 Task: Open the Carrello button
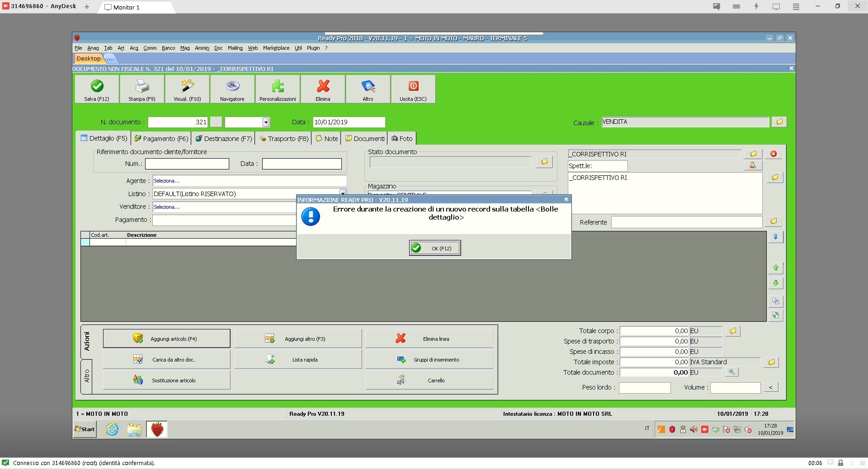click(x=429, y=380)
